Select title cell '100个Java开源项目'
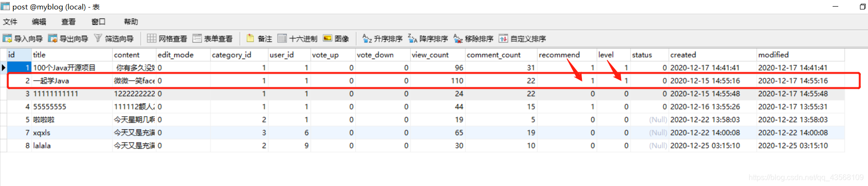 [72, 68]
